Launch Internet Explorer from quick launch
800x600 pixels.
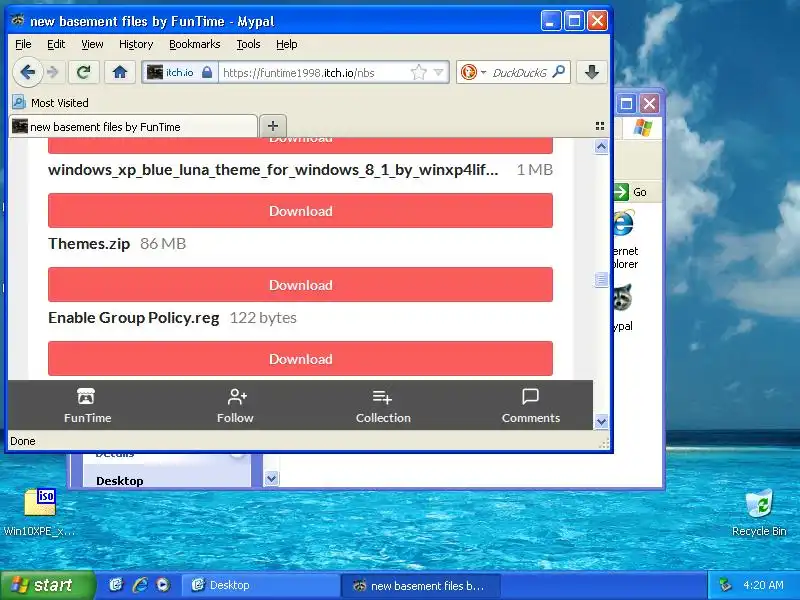pyautogui.click(x=140, y=585)
